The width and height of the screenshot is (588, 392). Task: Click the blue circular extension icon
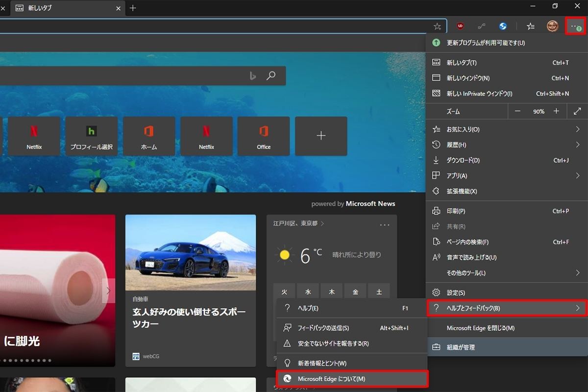[x=503, y=26]
